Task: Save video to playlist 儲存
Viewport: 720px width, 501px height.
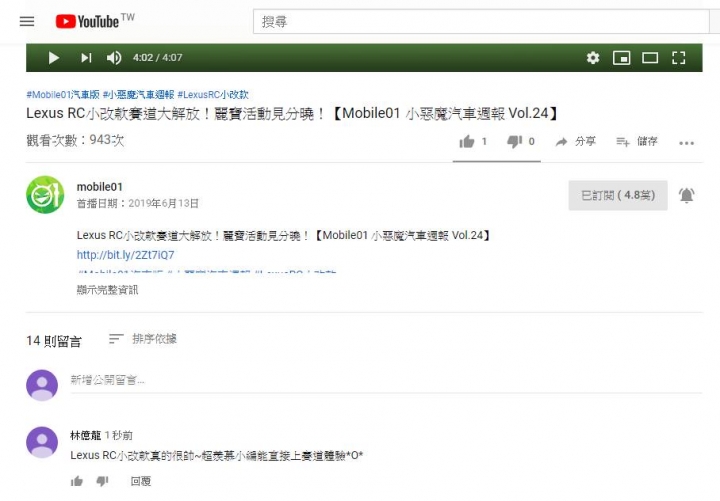Action: point(636,141)
